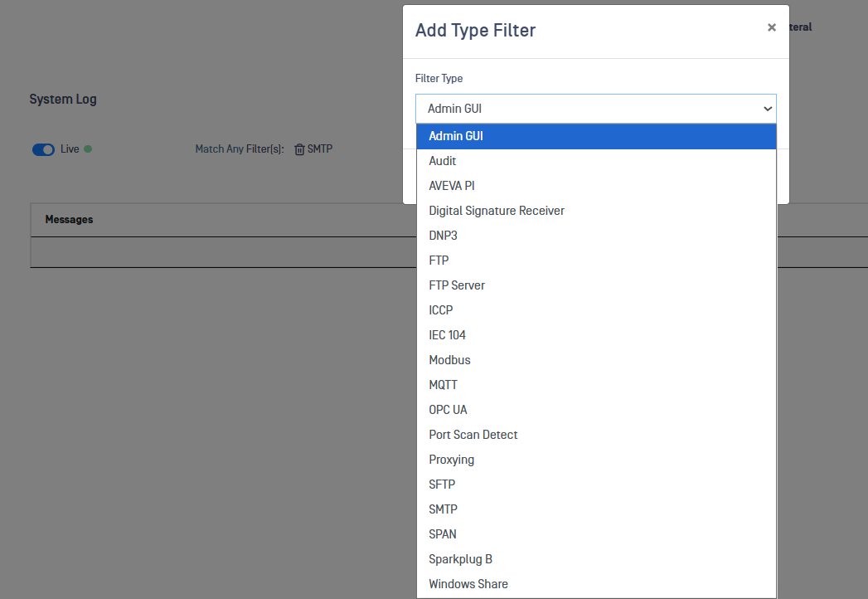Delete the SMTP filter via trash icon
This screenshot has height=599, width=868.
[299, 149]
